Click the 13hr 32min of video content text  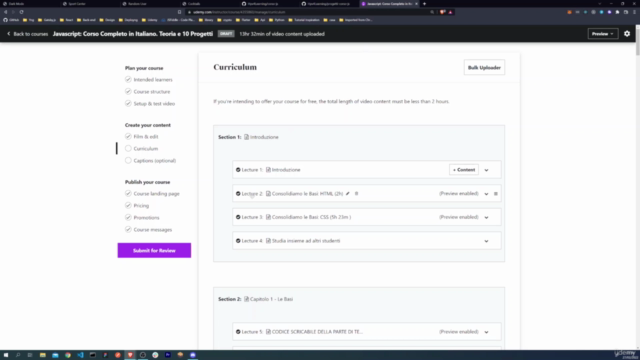click(282, 34)
